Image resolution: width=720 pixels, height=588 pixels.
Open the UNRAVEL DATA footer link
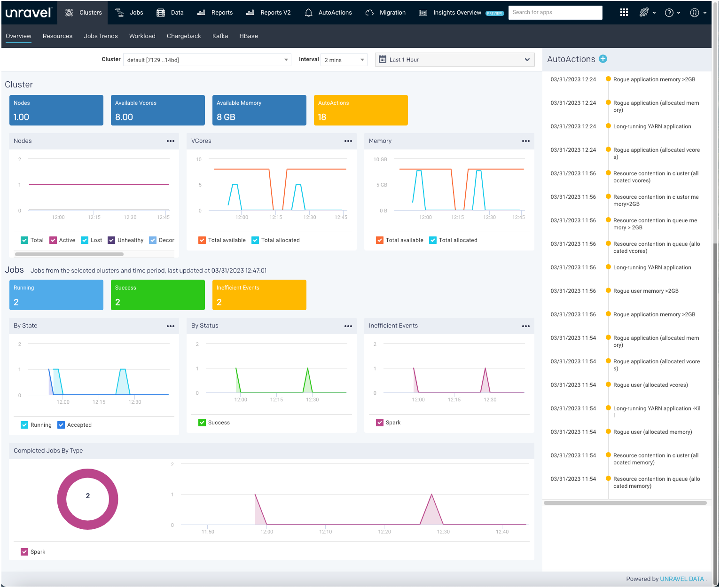coord(682,579)
